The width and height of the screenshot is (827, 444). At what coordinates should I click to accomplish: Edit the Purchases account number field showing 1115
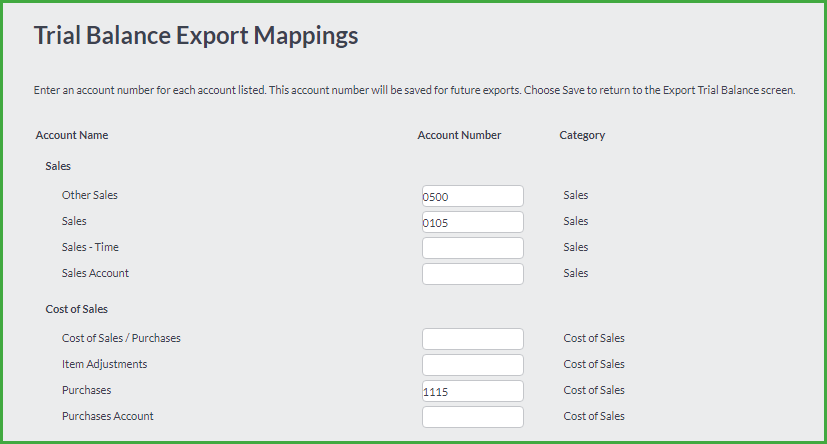pyautogui.click(x=473, y=391)
